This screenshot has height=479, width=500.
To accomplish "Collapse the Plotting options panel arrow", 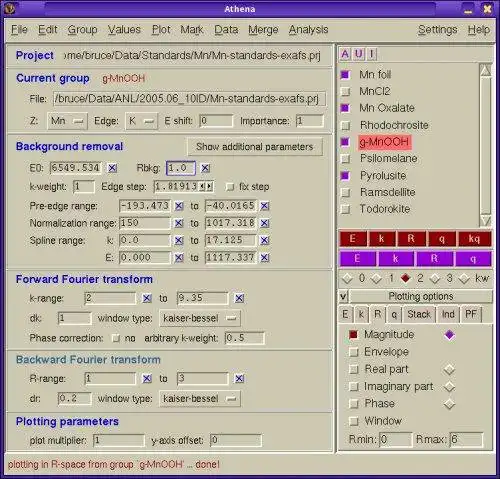I will [344, 296].
